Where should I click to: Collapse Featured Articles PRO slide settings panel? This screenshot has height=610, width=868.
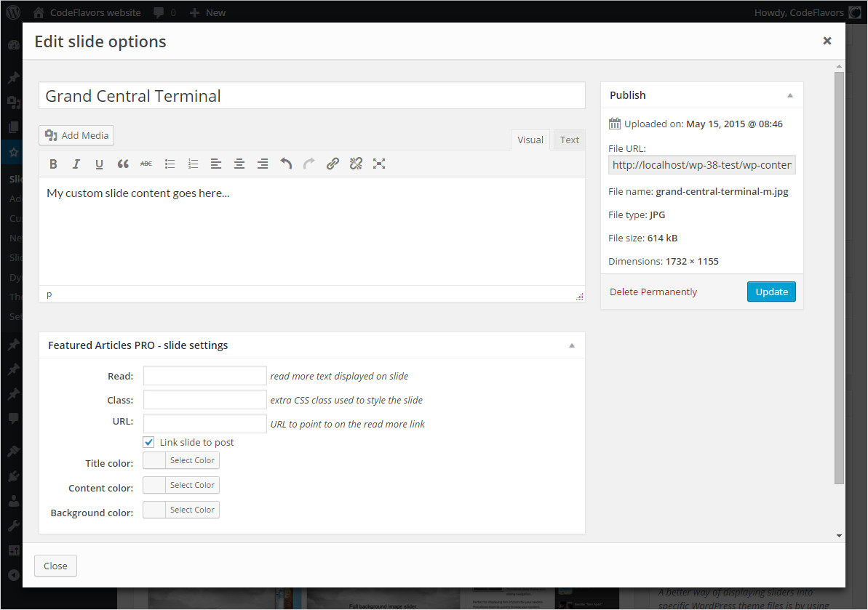click(x=572, y=346)
